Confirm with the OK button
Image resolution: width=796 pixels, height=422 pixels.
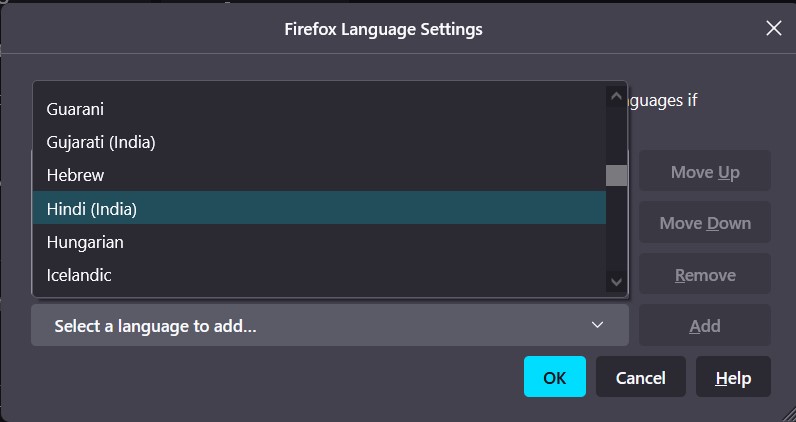tap(554, 378)
